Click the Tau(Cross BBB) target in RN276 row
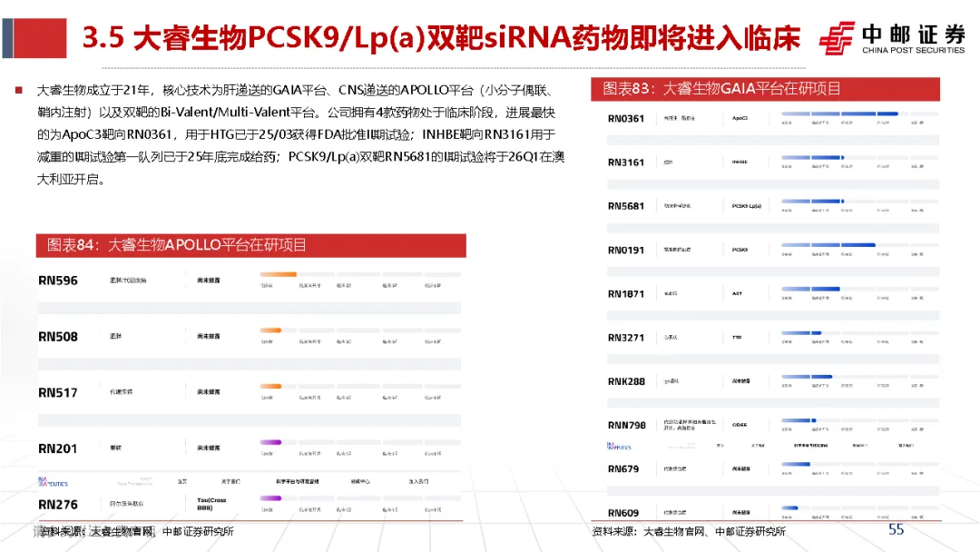Screen dimensions: 980x552 (x=211, y=504)
